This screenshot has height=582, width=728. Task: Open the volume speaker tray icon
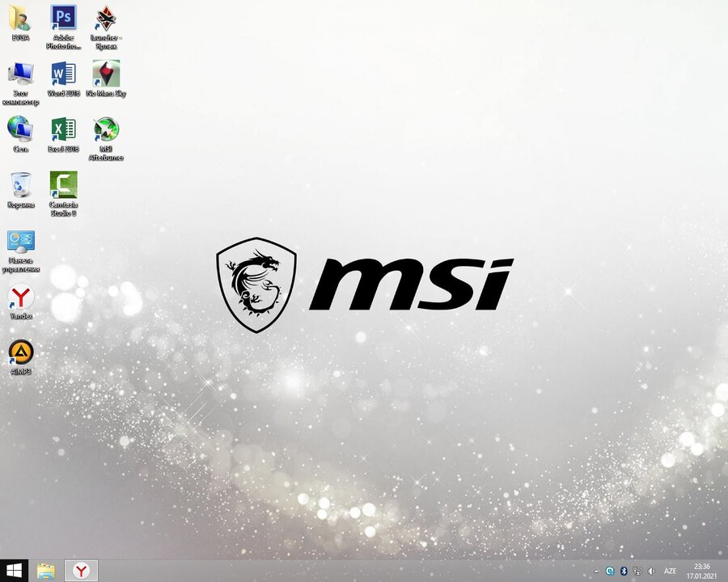[x=651, y=571]
